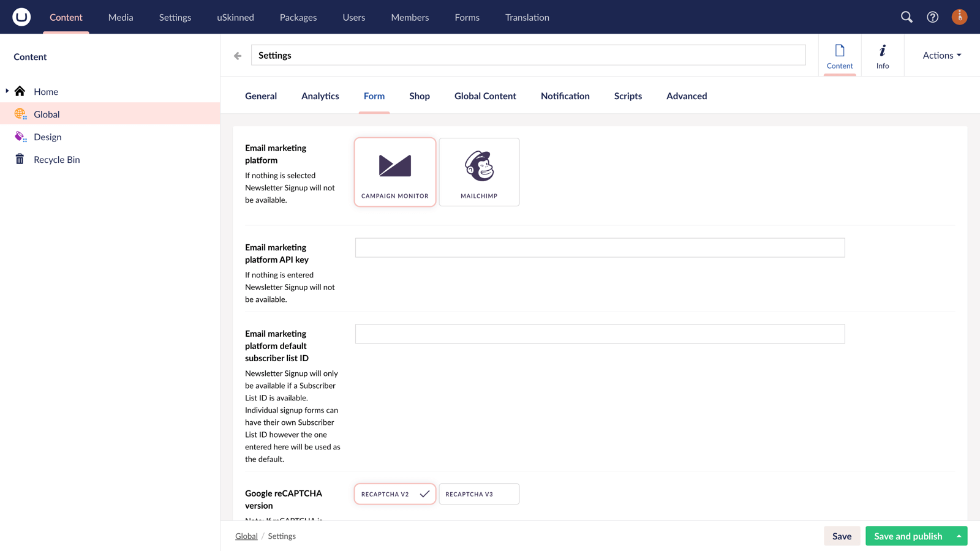
Task: Open the Actions dropdown
Action: click(x=941, y=55)
